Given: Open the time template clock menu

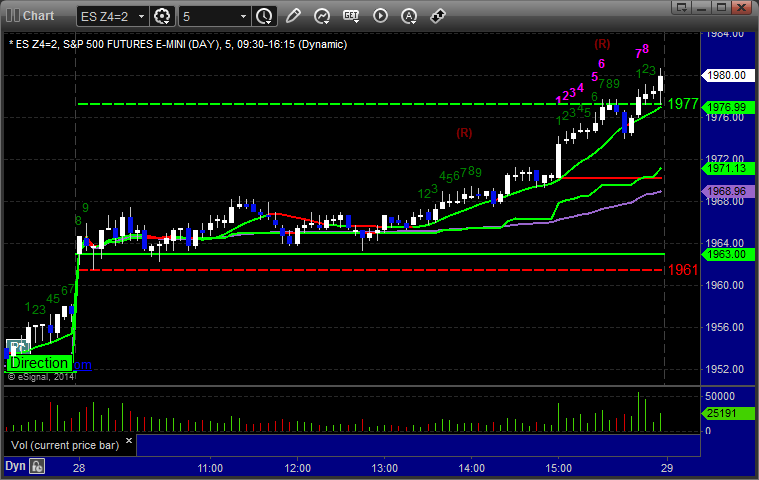Looking at the screenshot, I should (264, 16).
